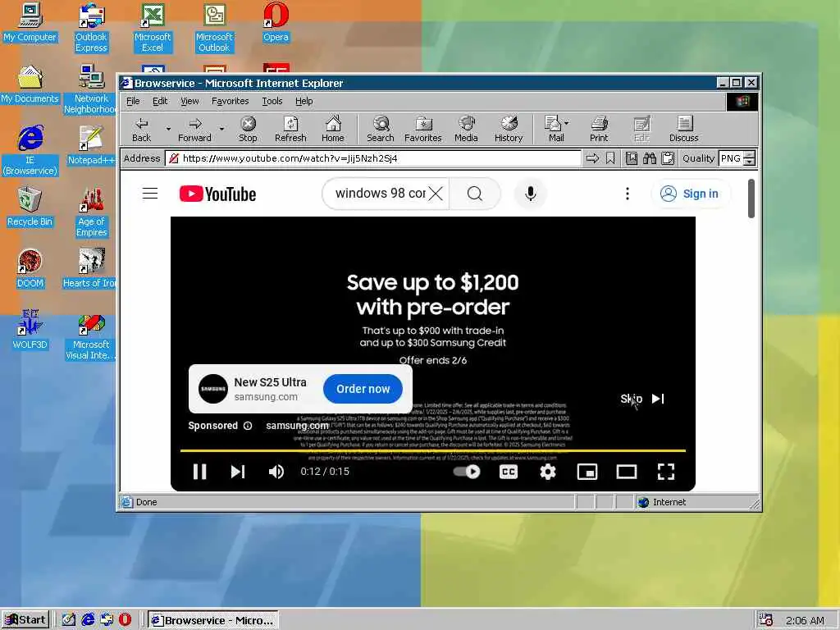Click in the Address URL field
This screenshot has width=840, height=630.
pos(374,158)
